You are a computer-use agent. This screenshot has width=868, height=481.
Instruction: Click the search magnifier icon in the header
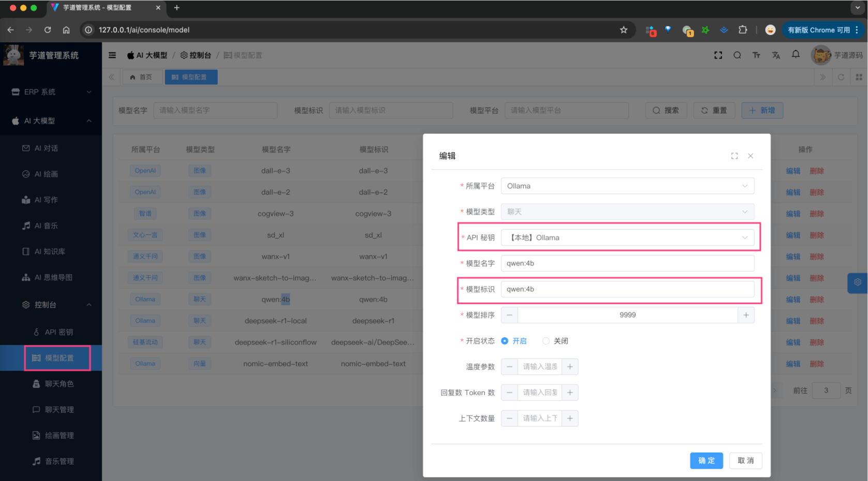737,55
